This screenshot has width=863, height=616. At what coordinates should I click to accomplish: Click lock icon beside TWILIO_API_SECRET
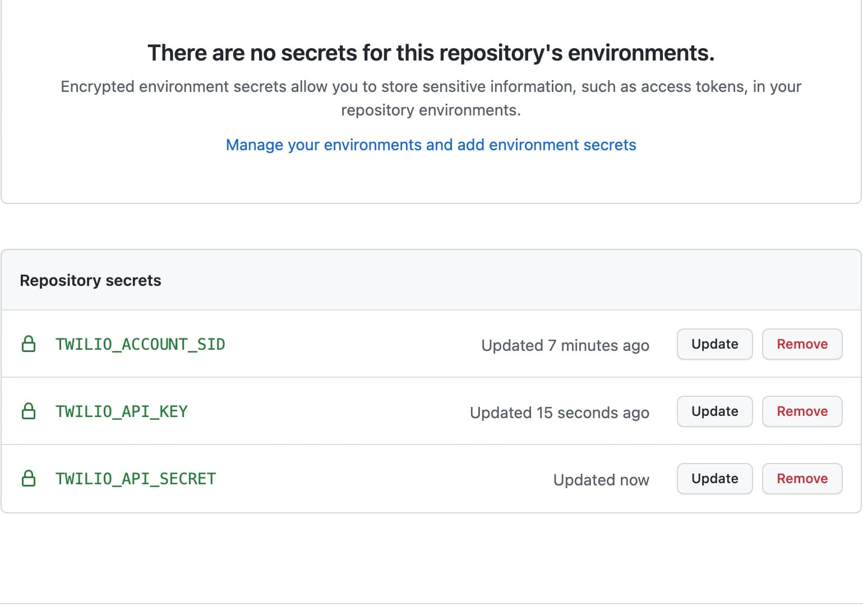(x=29, y=479)
